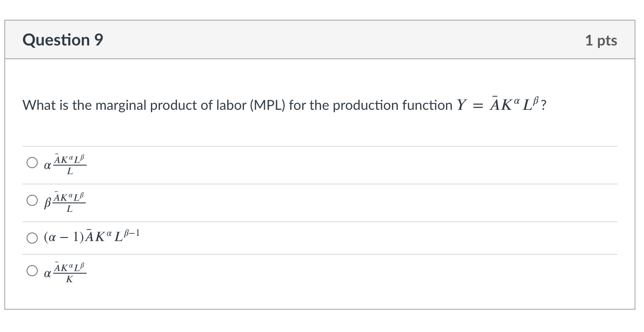Select the (α−1)ĀK^αL^(β−1) answer choice
Image resolution: width=644 pixels, height=332 pixels.
pos(32,237)
